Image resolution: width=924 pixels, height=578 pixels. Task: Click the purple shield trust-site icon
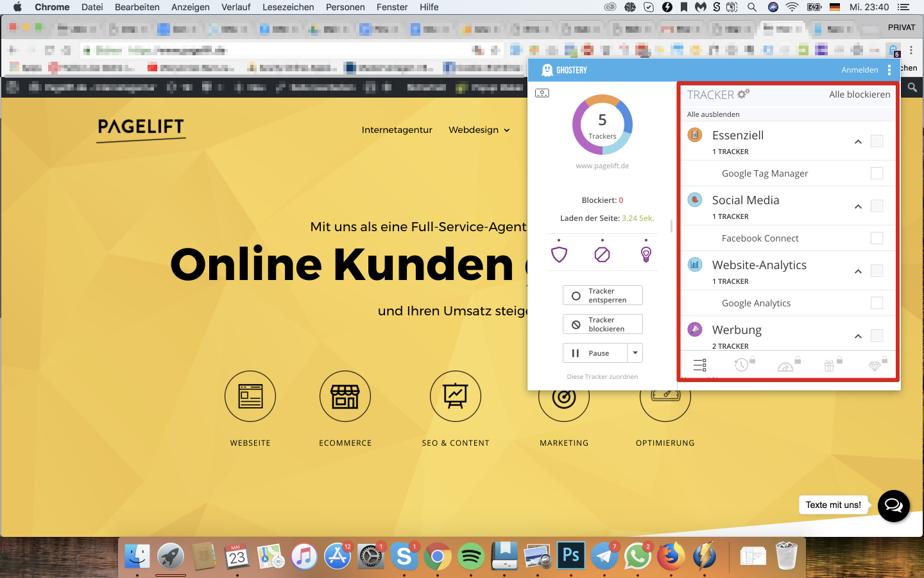coord(560,254)
